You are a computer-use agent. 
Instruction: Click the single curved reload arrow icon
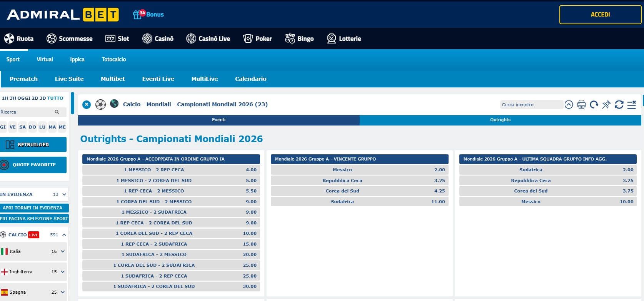point(594,104)
